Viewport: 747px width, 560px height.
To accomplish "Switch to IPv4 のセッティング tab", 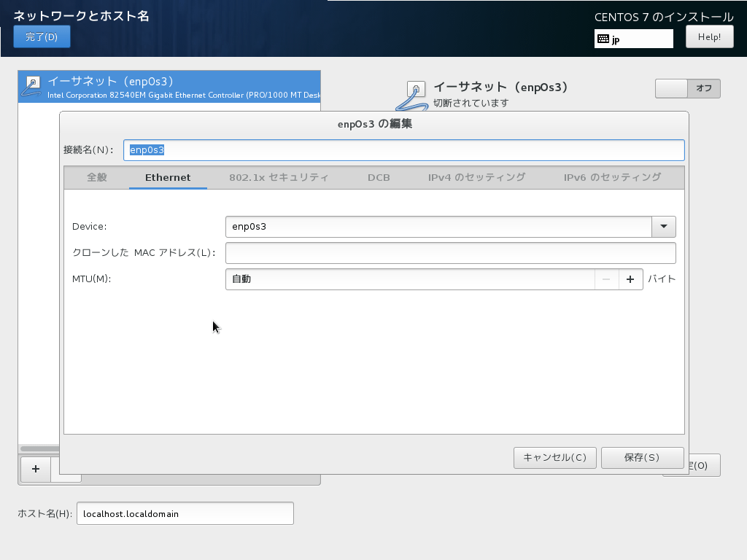I will (x=478, y=177).
